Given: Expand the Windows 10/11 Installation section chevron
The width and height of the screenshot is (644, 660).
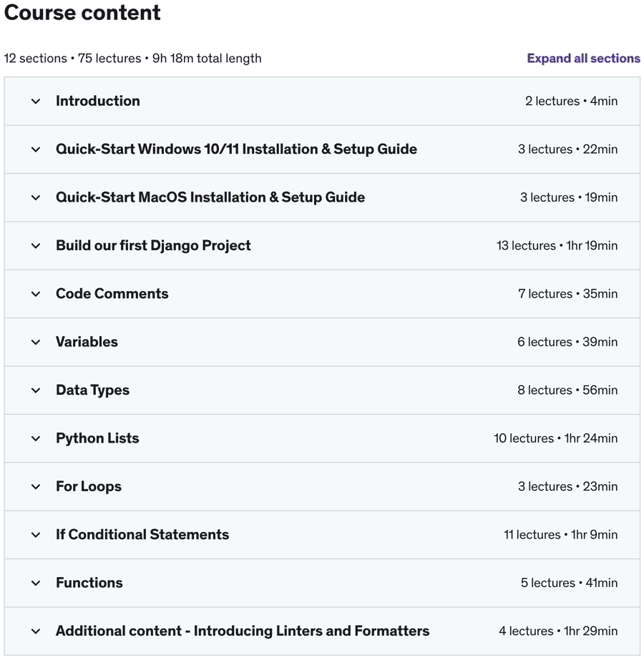Looking at the screenshot, I should coord(36,149).
